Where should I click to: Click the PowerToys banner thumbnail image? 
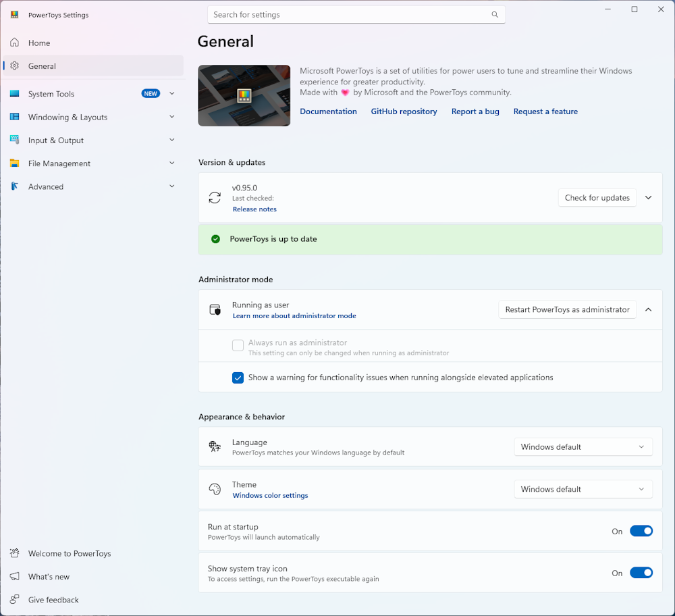tap(244, 95)
